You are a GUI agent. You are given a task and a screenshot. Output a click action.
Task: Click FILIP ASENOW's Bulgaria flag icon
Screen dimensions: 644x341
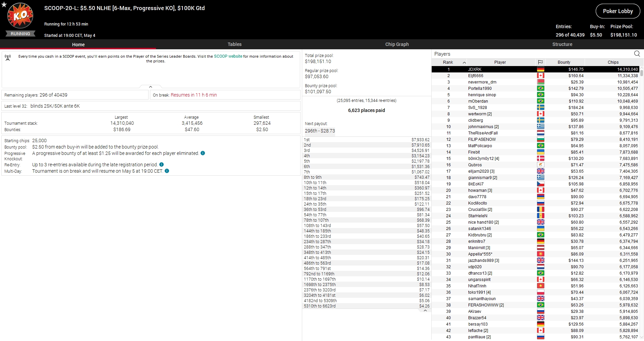pyautogui.click(x=540, y=139)
